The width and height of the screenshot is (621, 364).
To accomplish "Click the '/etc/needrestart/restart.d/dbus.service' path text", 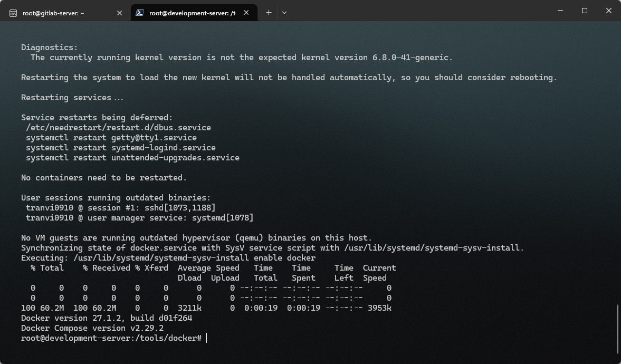I will [118, 128].
